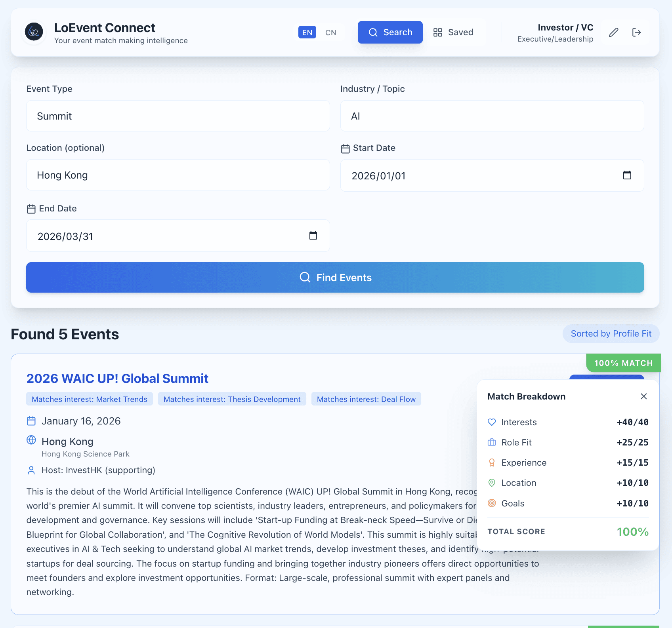
Task: Click the heart icon beside Interests score
Action: coord(492,422)
